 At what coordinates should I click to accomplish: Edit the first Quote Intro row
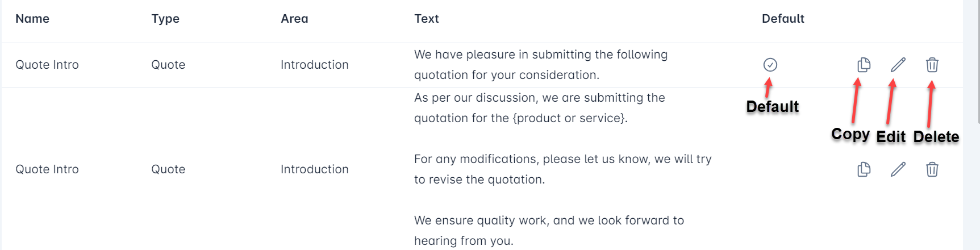[898, 65]
